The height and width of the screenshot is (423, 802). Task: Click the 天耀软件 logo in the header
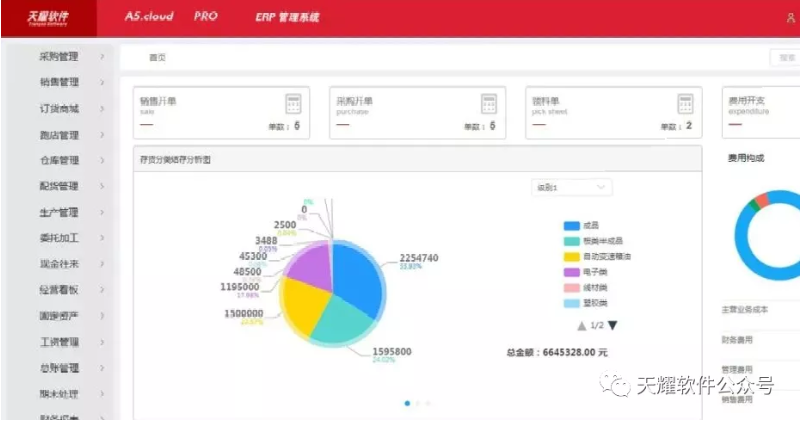click(48, 17)
